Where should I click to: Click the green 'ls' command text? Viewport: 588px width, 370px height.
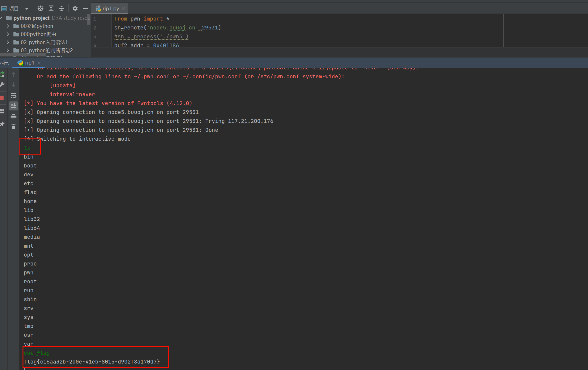[27, 148]
